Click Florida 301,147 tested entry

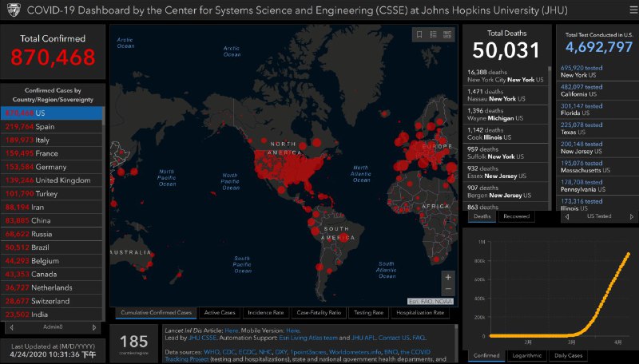597,109
